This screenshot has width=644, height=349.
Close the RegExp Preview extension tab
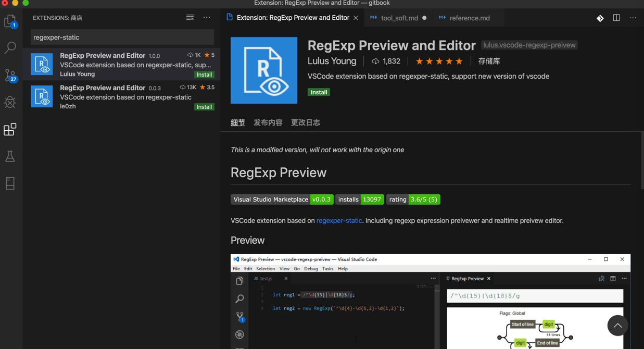[356, 18]
